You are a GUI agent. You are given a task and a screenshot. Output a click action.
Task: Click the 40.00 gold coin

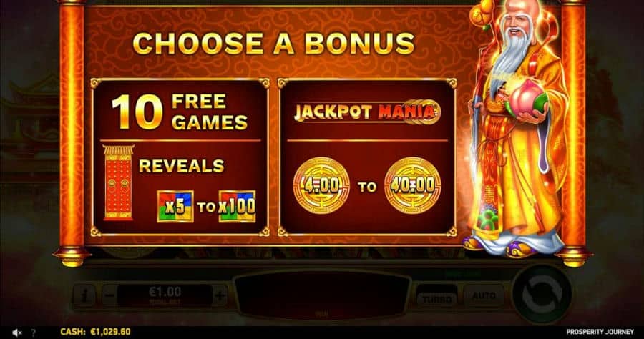[x=412, y=185]
